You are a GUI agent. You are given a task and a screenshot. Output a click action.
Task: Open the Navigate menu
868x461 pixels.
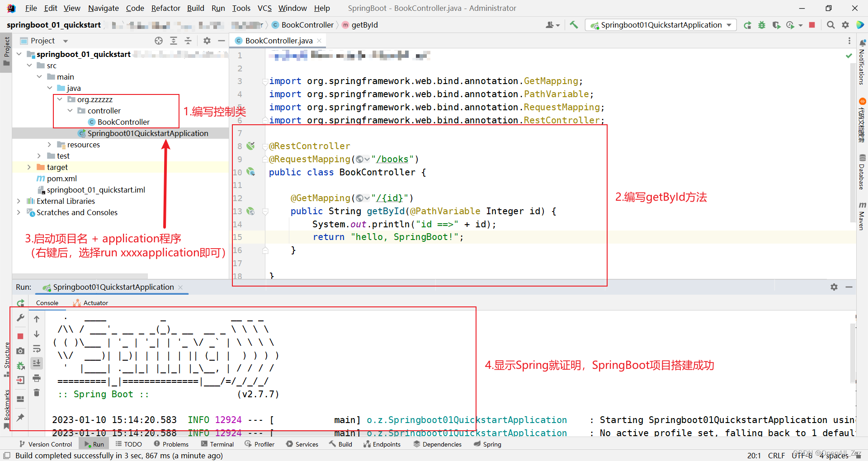104,8
